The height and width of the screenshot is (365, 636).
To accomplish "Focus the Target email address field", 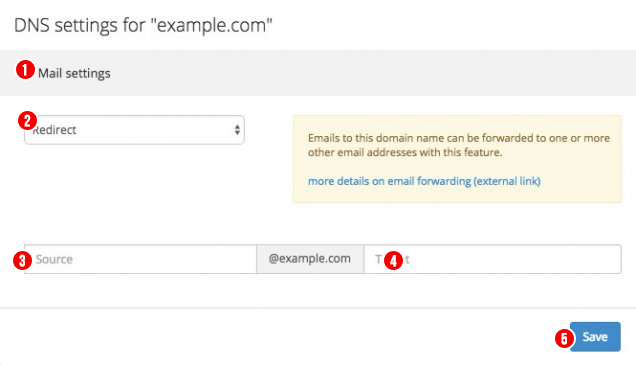I will (492, 259).
